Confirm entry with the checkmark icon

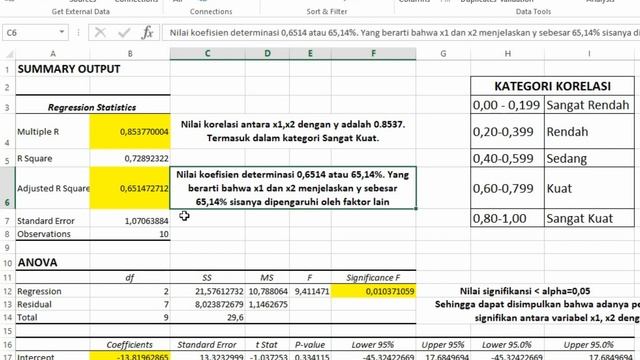(x=124, y=33)
